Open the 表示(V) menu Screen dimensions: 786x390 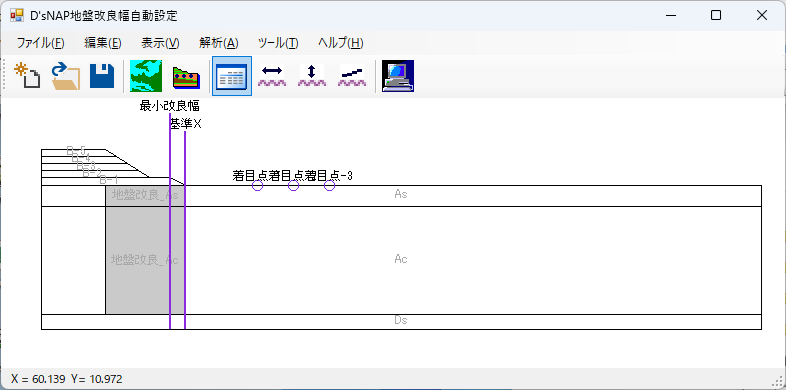coord(160,43)
